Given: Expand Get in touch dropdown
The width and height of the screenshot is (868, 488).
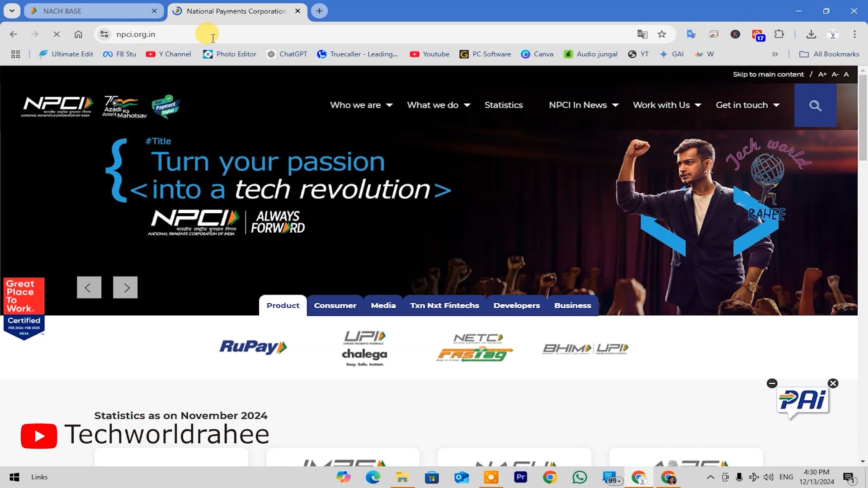Looking at the screenshot, I should 748,105.
